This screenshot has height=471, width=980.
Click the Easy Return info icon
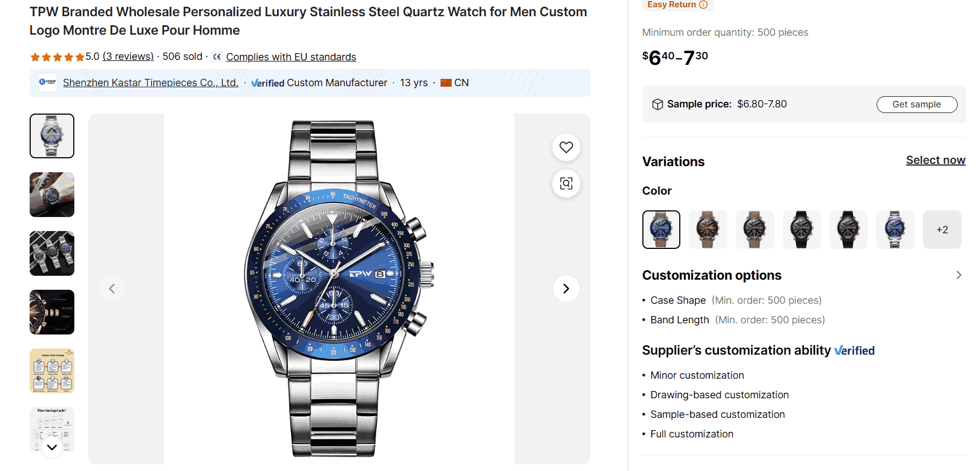pos(703,4)
